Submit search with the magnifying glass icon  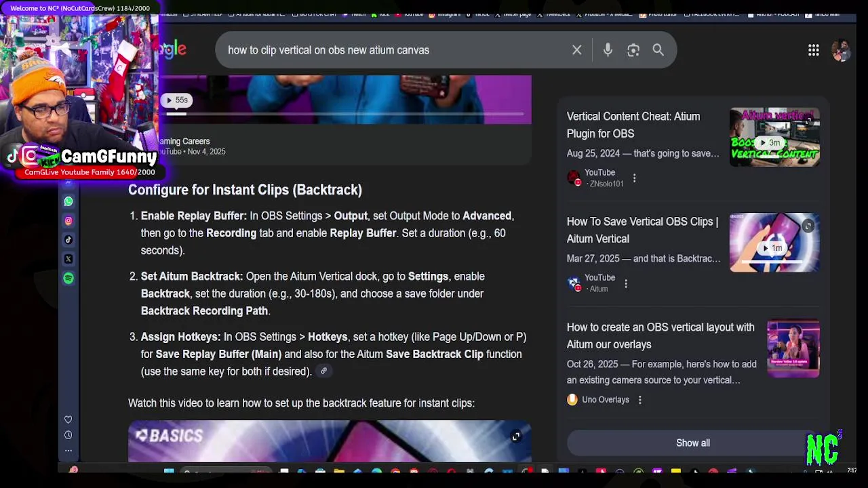[x=658, y=49]
